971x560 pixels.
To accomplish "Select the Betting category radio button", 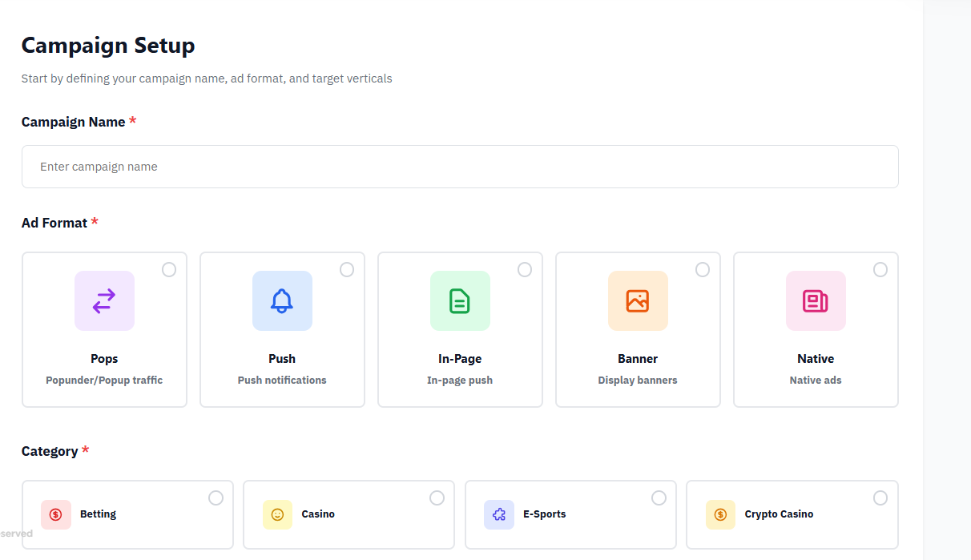I will [x=216, y=498].
